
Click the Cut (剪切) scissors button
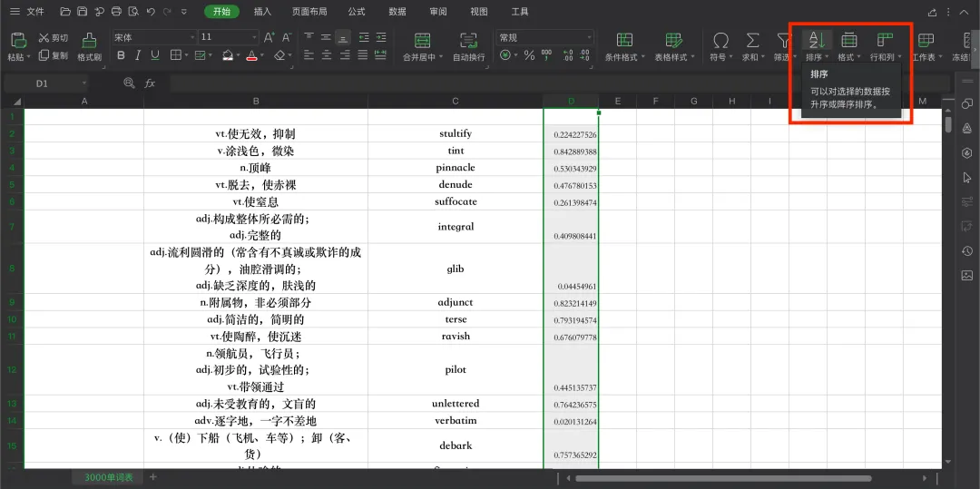click(x=54, y=38)
